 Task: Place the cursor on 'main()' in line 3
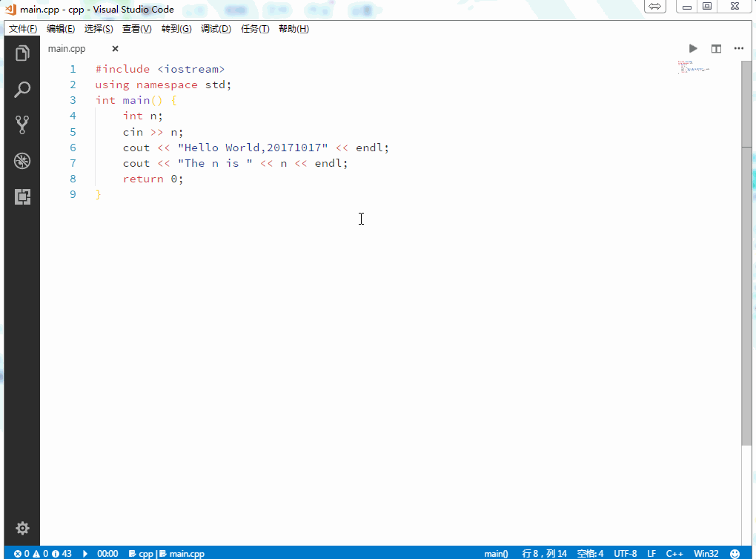143,100
